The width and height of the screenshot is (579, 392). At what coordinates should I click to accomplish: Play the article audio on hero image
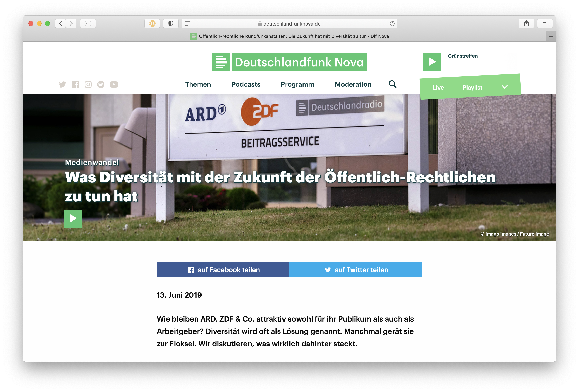coord(73,218)
